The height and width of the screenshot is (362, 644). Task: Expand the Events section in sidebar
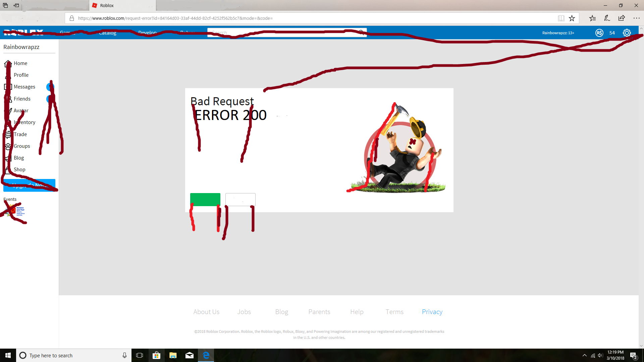point(10,199)
